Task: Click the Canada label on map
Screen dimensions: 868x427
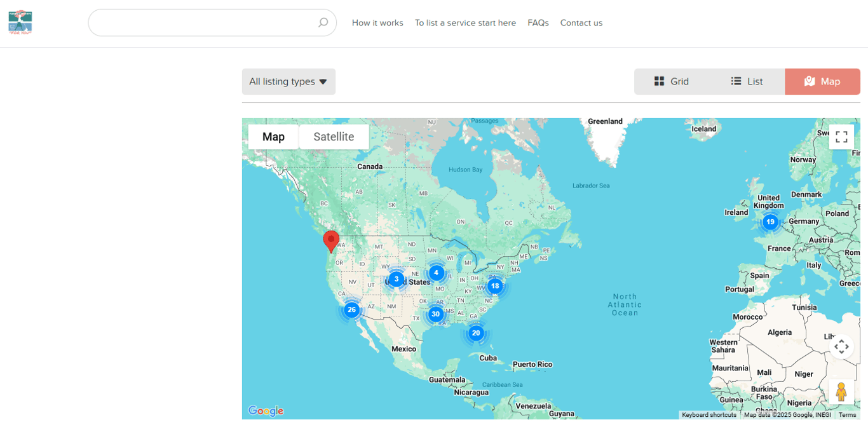Action: 370,166
